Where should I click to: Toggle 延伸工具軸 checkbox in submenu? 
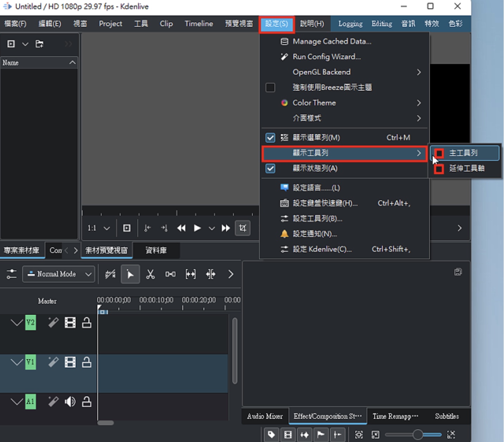[x=439, y=169]
